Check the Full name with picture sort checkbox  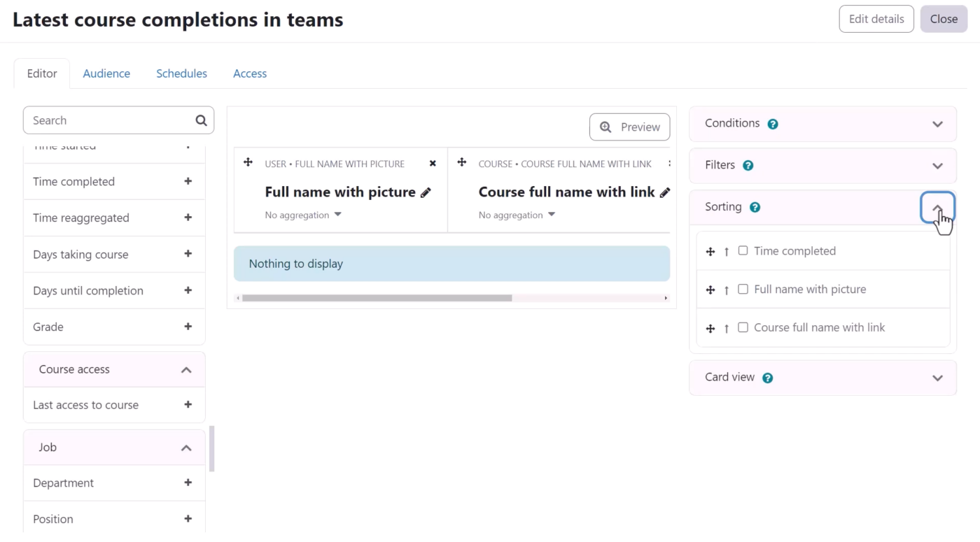743,289
